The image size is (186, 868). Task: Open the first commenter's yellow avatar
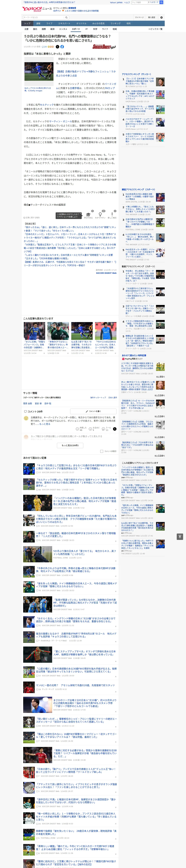click(26, 418)
